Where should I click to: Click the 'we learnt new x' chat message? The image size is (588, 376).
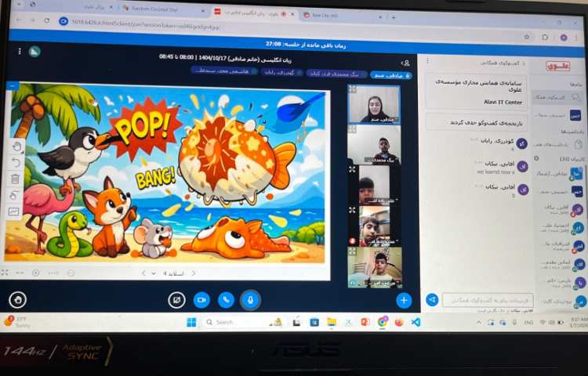[x=495, y=172]
